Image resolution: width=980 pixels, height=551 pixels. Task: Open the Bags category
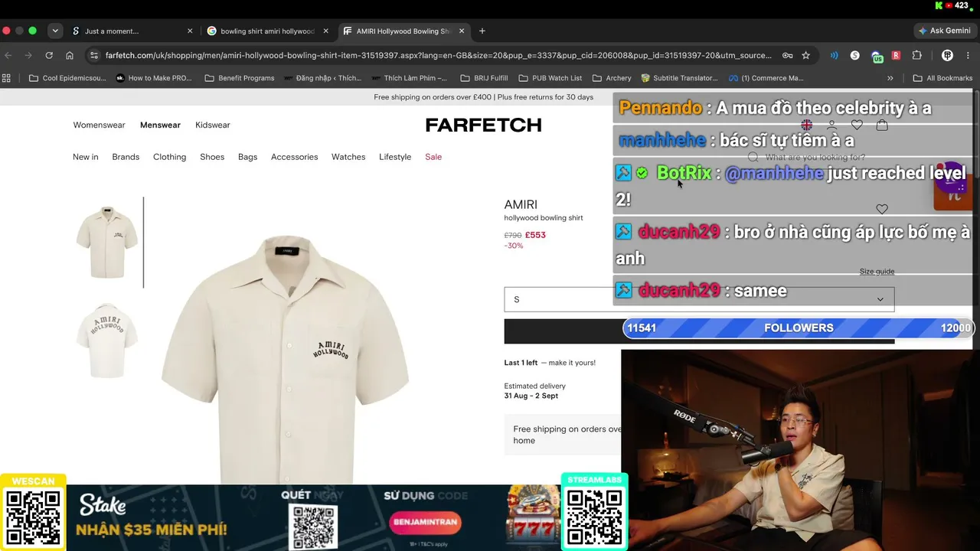pyautogui.click(x=247, y=157)
